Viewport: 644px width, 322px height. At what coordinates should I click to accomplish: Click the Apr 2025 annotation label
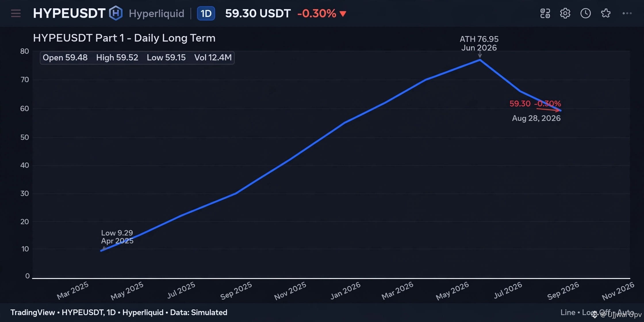point(117,241)
